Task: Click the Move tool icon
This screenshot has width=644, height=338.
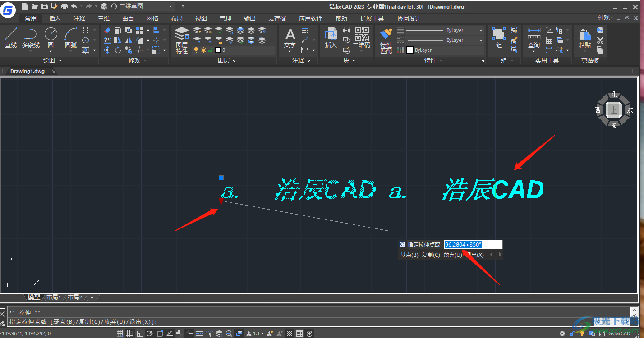Action: 107,50
